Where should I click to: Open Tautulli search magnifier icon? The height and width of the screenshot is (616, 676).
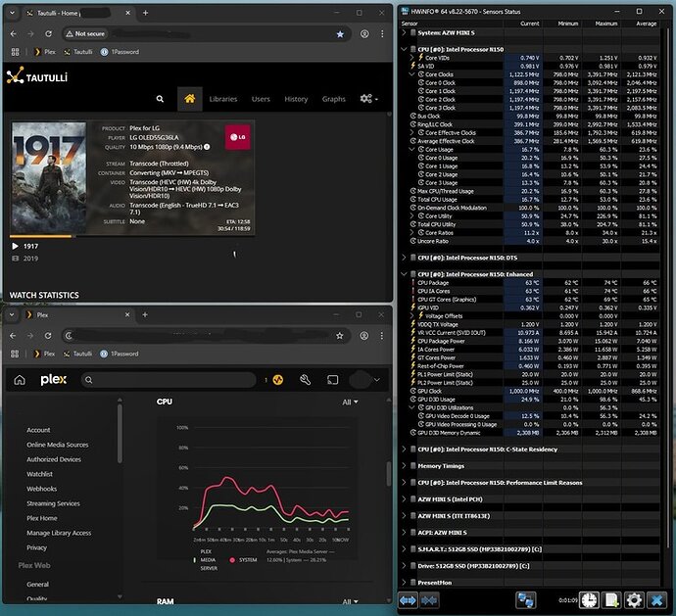[160, 99]
